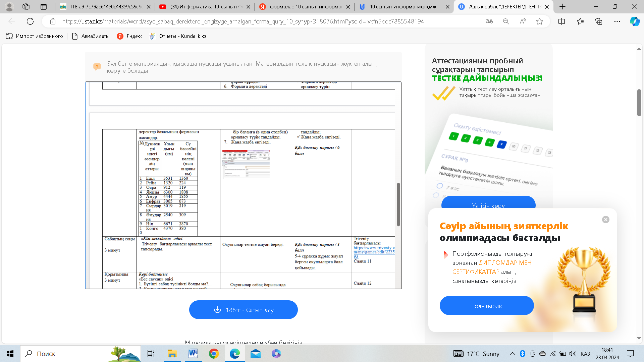
Task: Expand the hidden system tray icons chevron
Action: [512, 354]
